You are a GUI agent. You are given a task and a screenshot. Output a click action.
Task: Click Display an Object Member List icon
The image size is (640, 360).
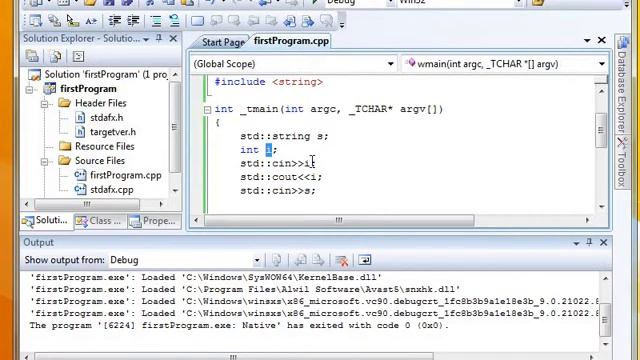(x=36, y=21)
